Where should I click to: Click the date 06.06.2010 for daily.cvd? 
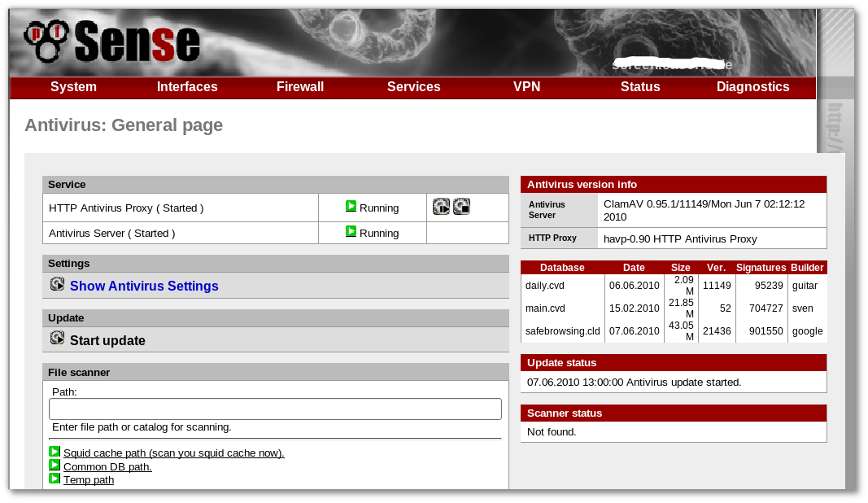click(x=635, y=286)
